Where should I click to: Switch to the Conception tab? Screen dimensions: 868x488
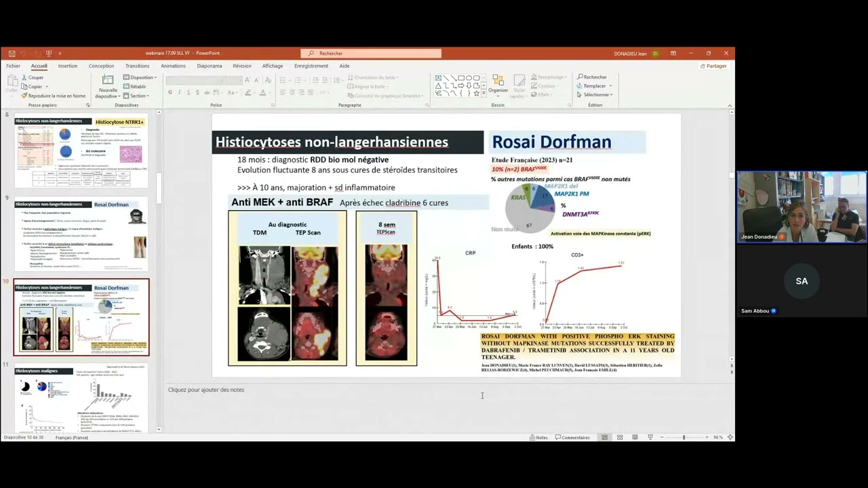[101, 66]
